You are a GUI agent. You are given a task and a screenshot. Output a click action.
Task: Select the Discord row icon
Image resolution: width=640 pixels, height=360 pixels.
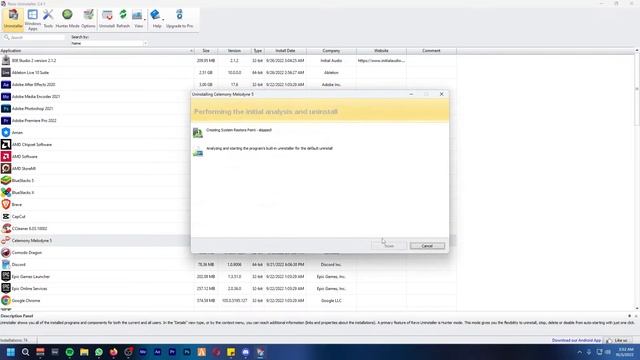point(6,264)
